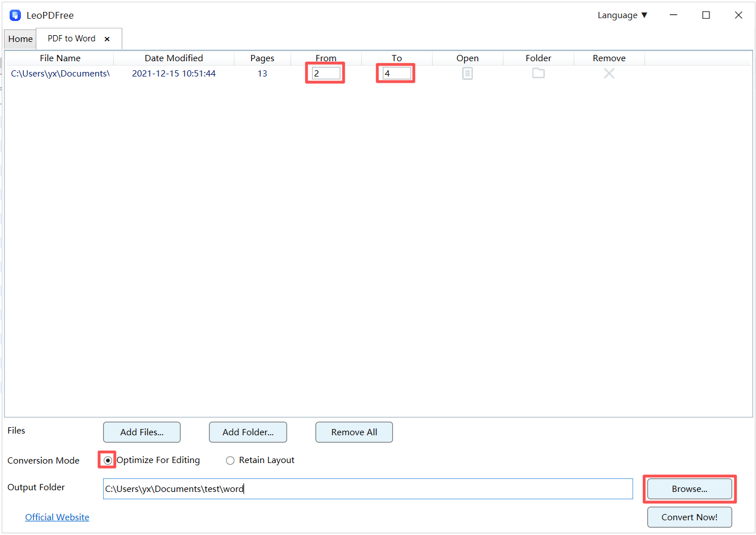The width and height of the screenshot is (756, 535).
Task: Click the LeoPDFree app logo
Action: pyautogui.click(x=15, y=15)
